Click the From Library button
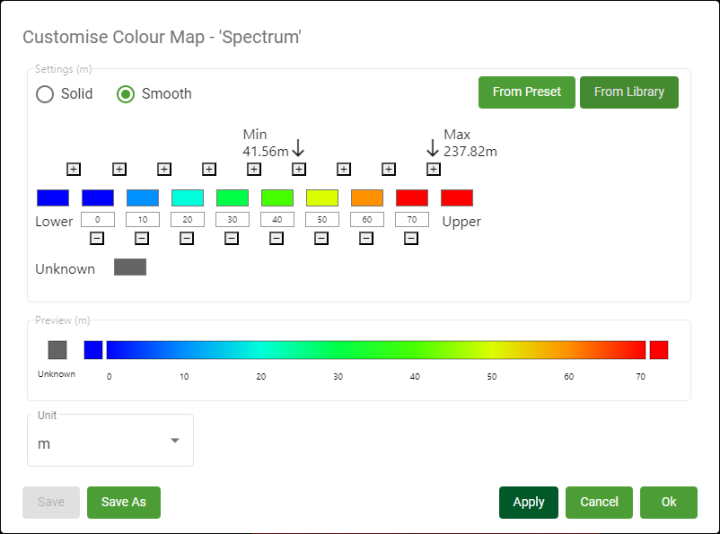 629,92
